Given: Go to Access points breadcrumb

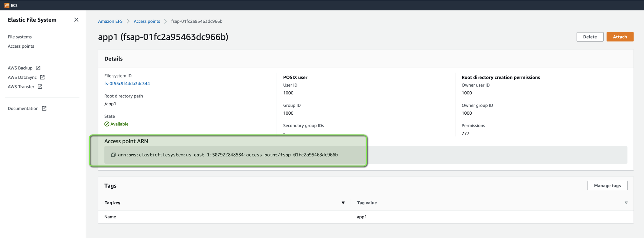Looking at the screenshot, I should tap(147, 21).
